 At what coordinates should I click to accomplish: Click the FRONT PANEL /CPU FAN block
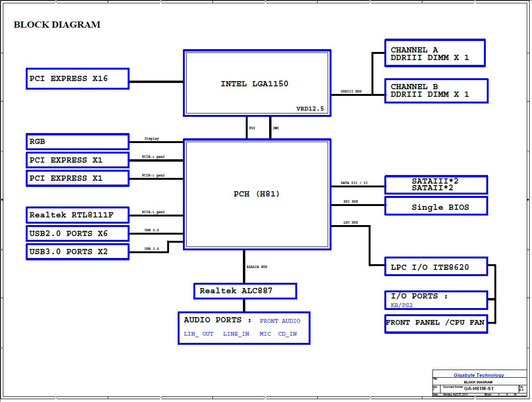point(435,323)
